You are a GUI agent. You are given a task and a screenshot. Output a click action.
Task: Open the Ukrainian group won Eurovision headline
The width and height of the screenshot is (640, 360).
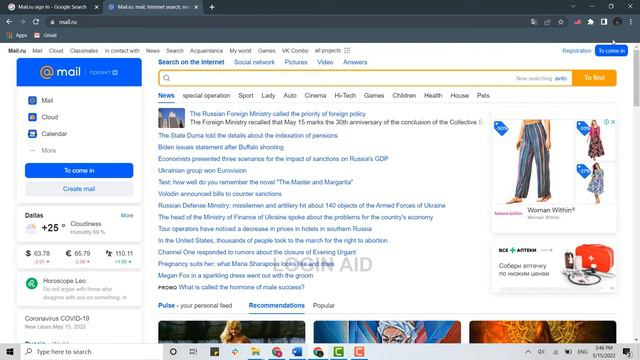pos(202,171)
